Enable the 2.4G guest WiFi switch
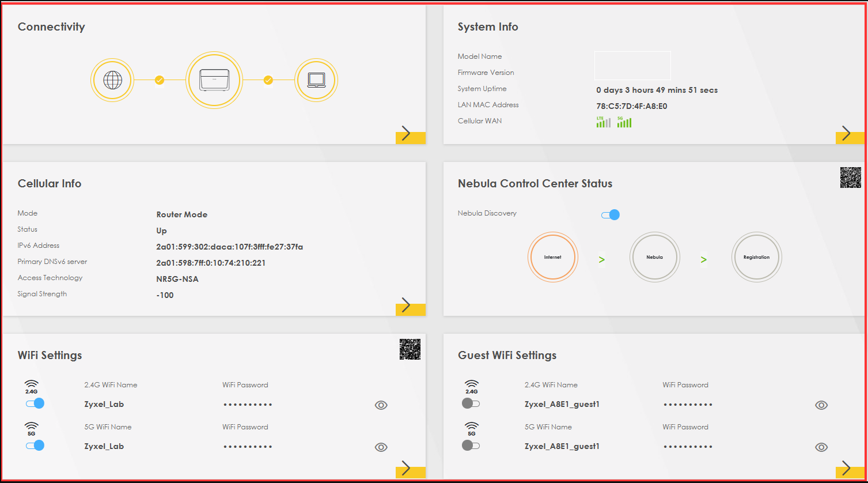This screenshot has width=868, height=483. 471,403
